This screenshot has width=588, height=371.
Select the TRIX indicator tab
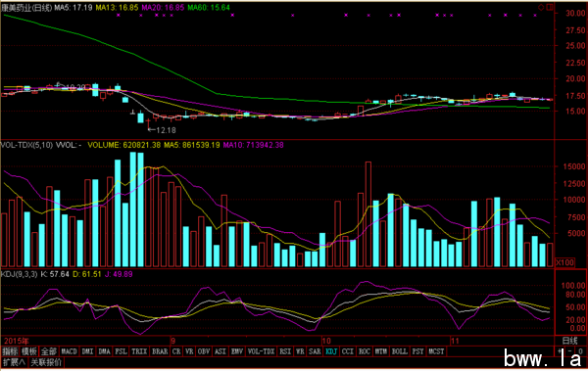[x=139, y=351]
